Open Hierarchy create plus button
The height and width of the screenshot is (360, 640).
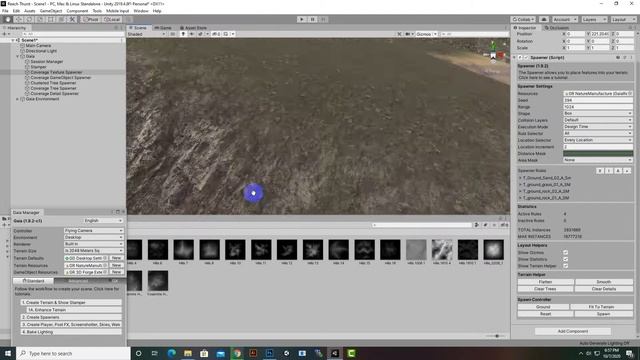click(x=6, y=34)
